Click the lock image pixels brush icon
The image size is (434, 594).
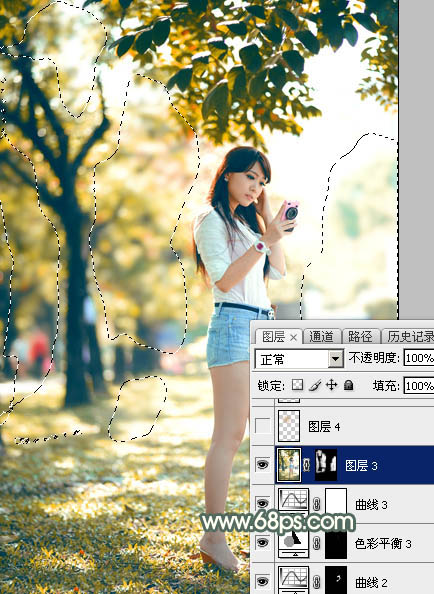tap(315, 385)
